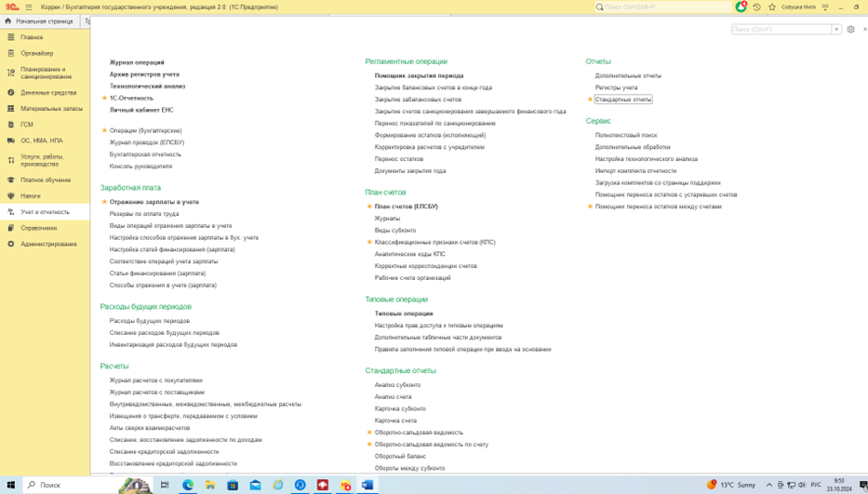The image size is (868, 494).
Task: Open Архив регистров учета
Action: coord(144,74)
